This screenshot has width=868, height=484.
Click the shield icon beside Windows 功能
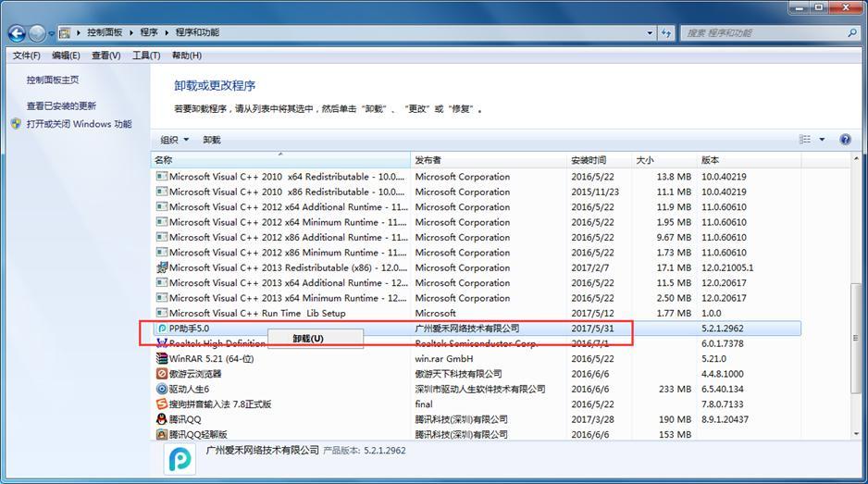pos(16,123)
